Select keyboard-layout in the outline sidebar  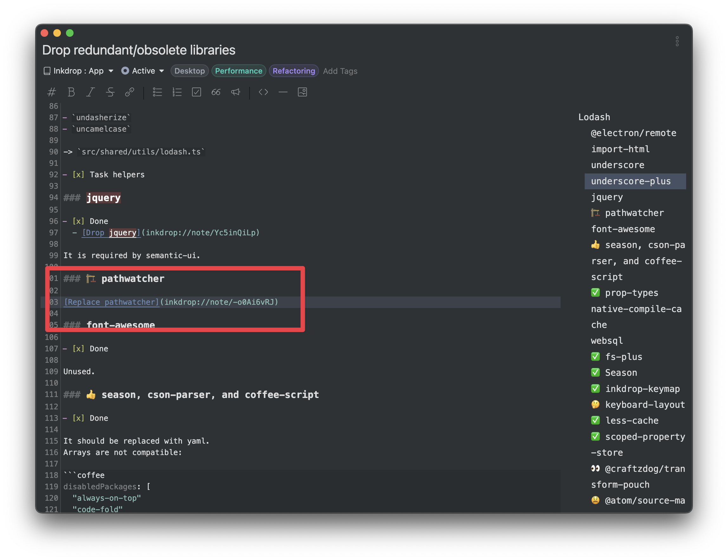(645, 405)
